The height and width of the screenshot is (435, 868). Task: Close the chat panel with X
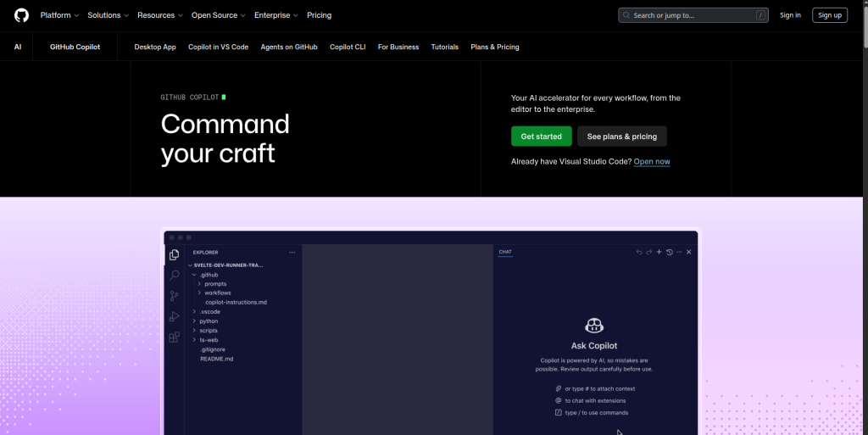tap(688, 253)
